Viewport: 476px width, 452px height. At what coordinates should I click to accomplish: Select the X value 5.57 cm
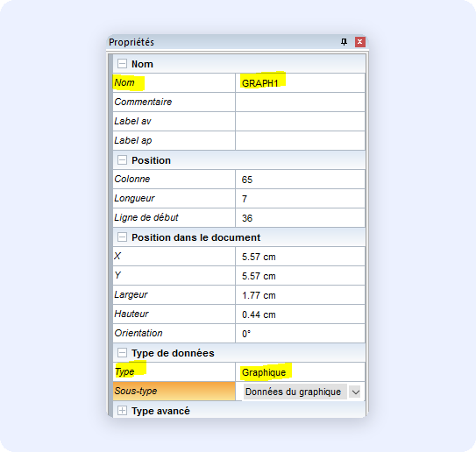coord(300,257)
